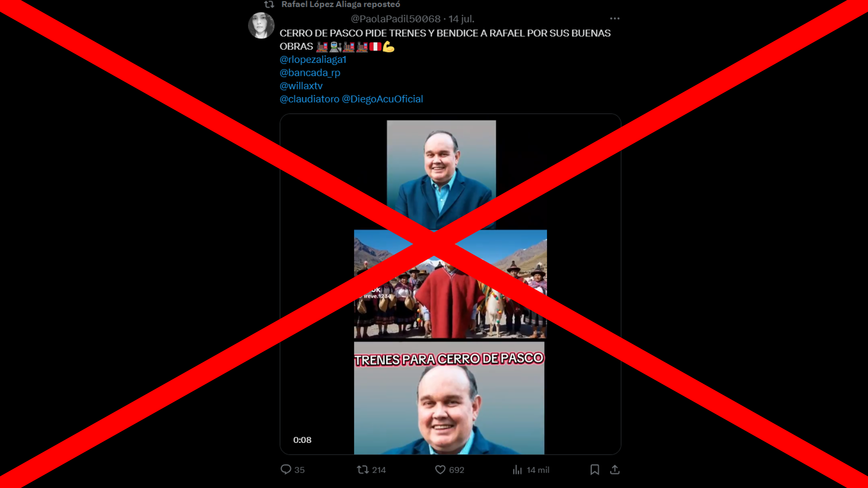Open the share upload icon
Viewport: 868px width, 488px height.
[615, 469]
